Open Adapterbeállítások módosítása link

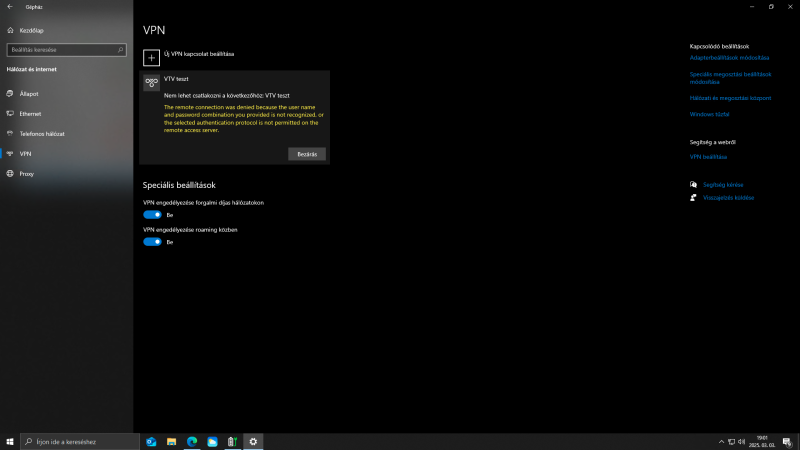pyautogui.click(x=729, y=58)
